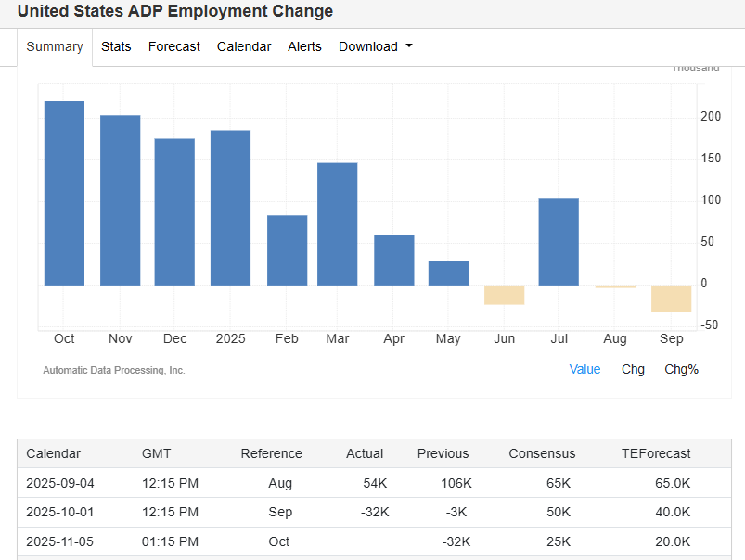This screenshot has height=560, width=745.
Task: Click the Automatic Data Processing source label
Action: click(114, 370)
